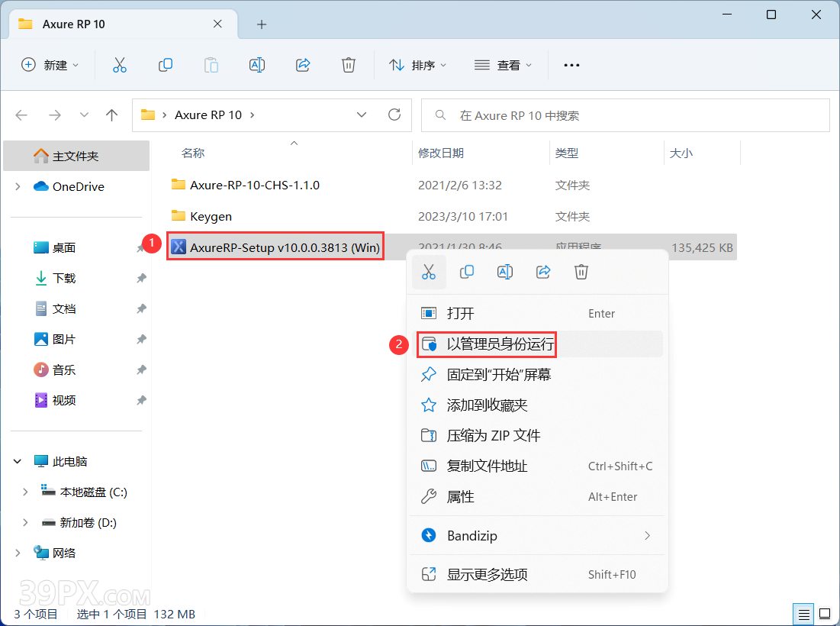
Task: Click the Delete trash icon in the toolbar
Action: point(349,66)
